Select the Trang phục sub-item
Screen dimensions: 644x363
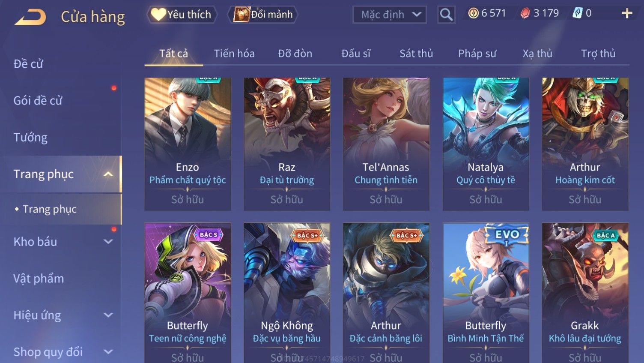[50, 209]
